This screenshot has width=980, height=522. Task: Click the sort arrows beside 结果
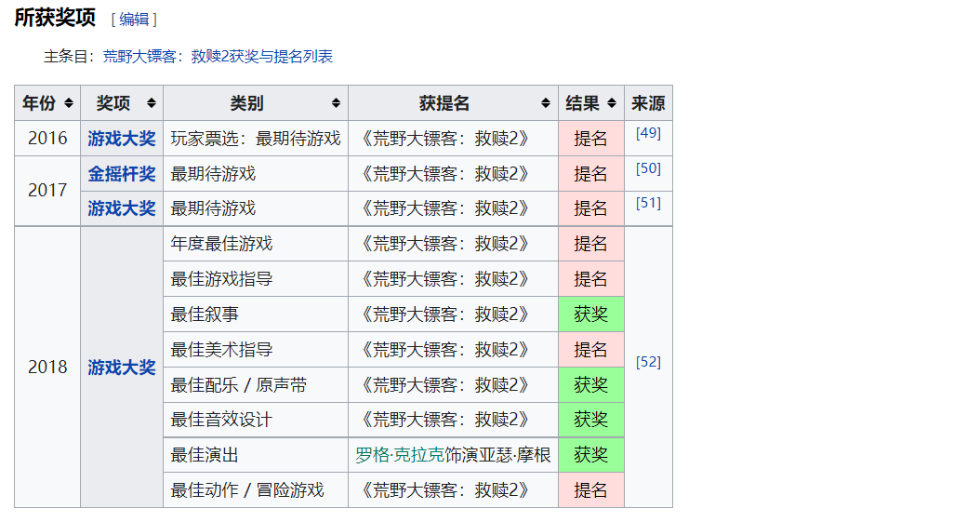coord(612,103)
